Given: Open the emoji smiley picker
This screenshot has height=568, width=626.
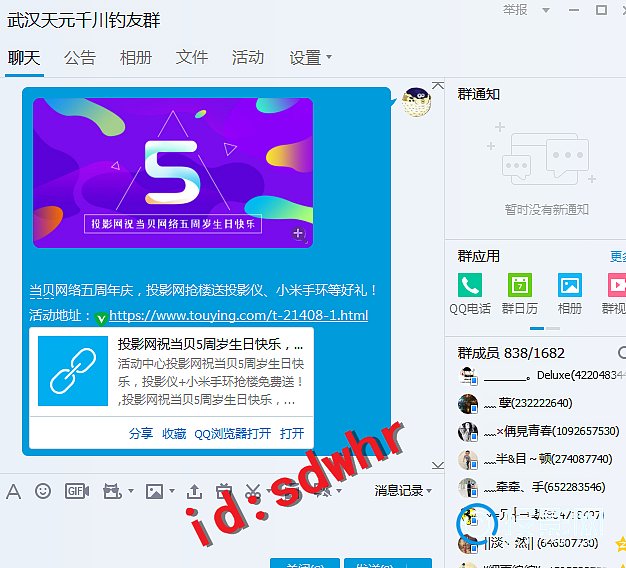Looking at the screenshot, I should pyautogui.click(x=43, y=491).
